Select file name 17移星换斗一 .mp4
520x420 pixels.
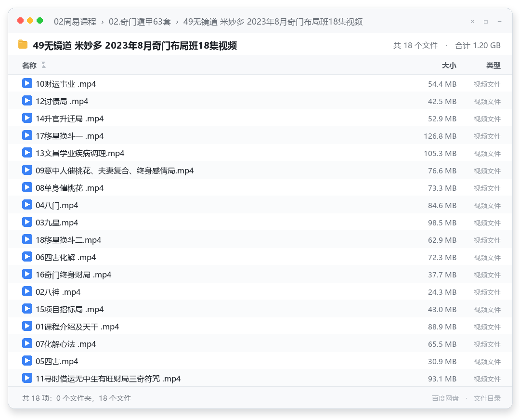70,136
